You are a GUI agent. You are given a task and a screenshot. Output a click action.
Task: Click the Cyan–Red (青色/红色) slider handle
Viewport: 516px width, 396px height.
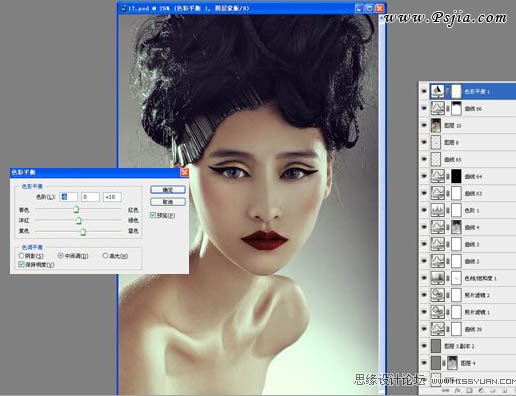click(x=76, y=209)
